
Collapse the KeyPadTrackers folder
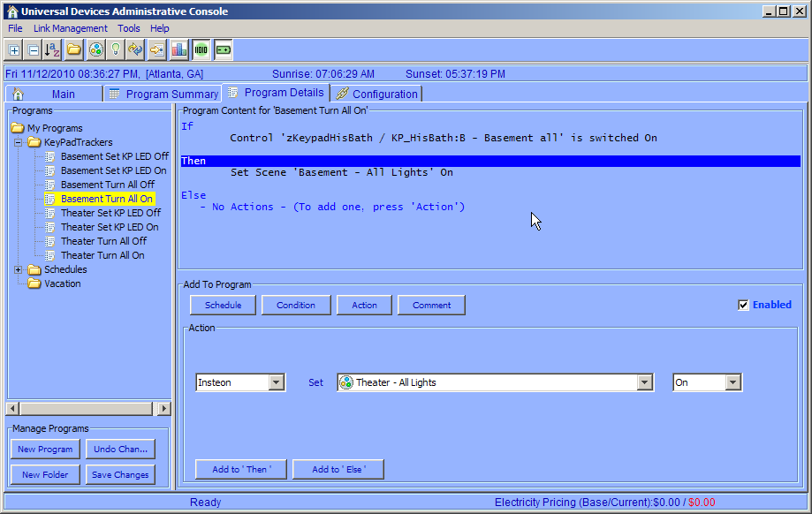[x=19, y=142]
